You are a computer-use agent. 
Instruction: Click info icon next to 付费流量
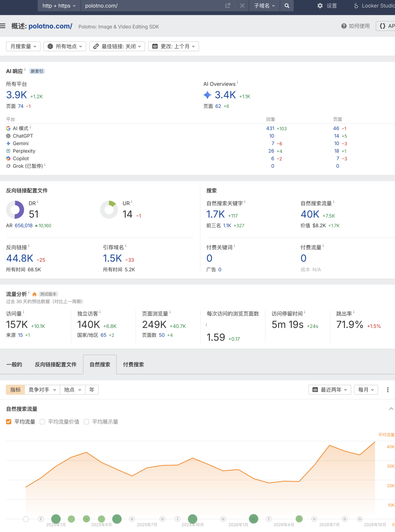pyautogui.click(x=323, y=246)
